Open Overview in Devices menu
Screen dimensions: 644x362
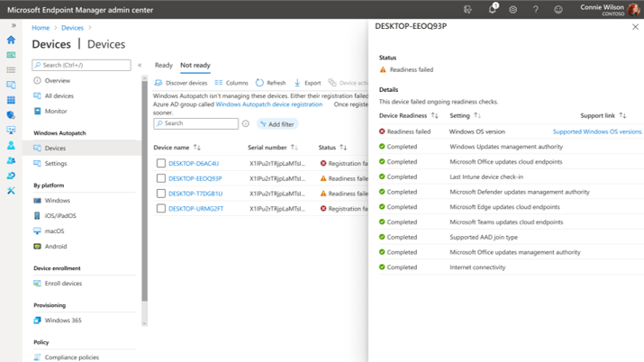(x=57, y=80)
